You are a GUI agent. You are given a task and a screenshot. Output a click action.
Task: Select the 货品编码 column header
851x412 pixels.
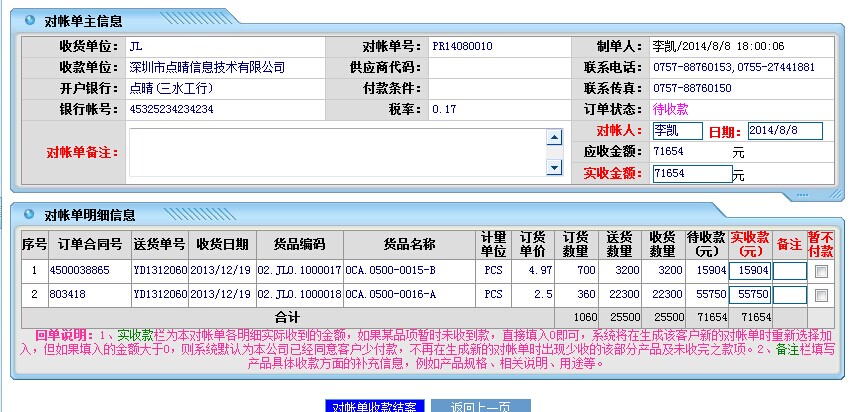pyautogui.click(x=300, y=245)
